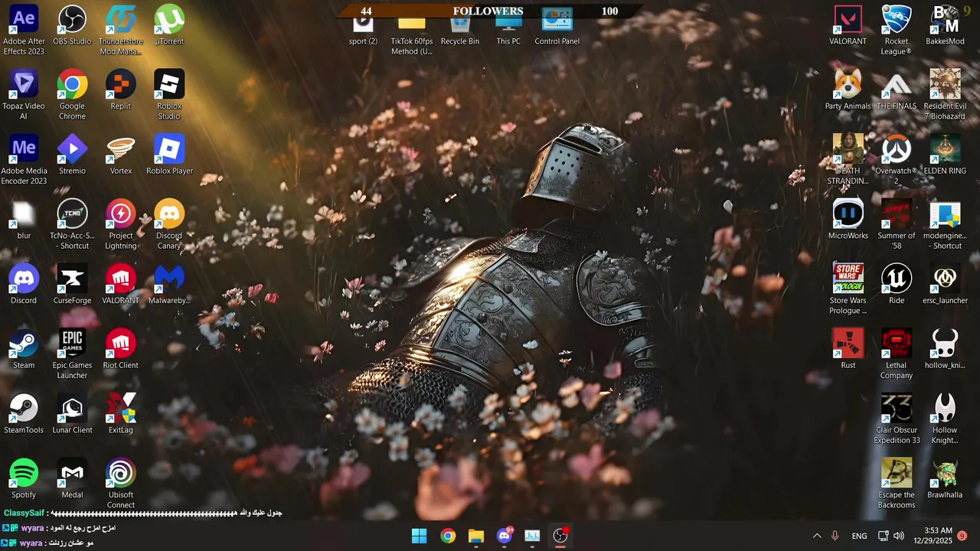980x551 pixels.
Task: Select the This PC desktop icon
Action: [508, 31]
